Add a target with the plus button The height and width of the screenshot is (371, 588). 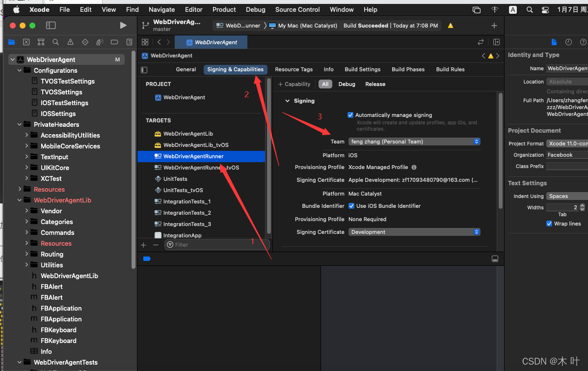(144, 245)
